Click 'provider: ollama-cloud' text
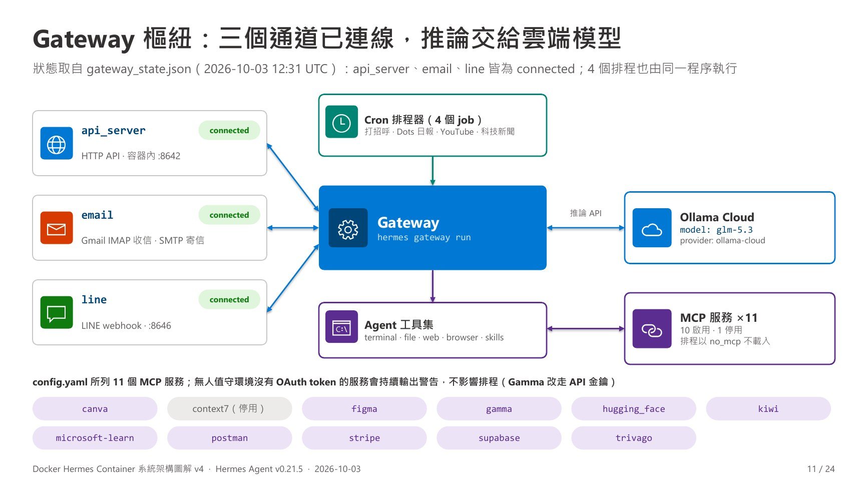 pyautogui.click(x=722, y=240)
